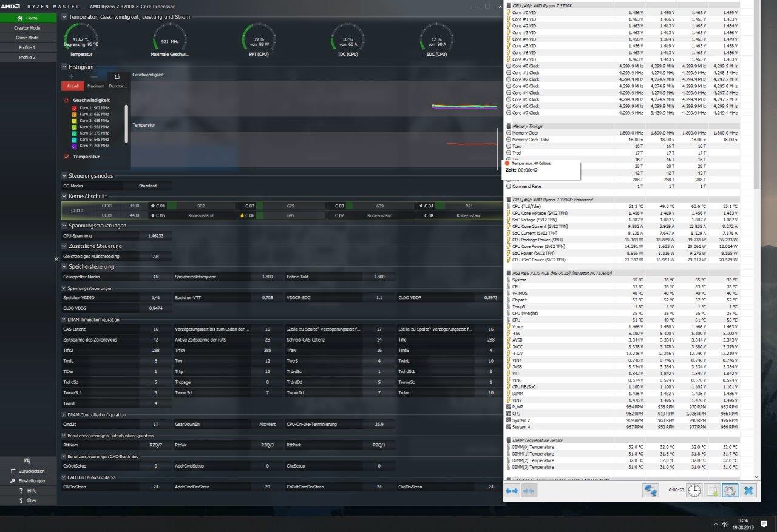Image resolution: width=777 pixels, height=532 pixels.
Task: Toggle the Kern 3 yellow checkbox
Action: click(x=75, y=120)
